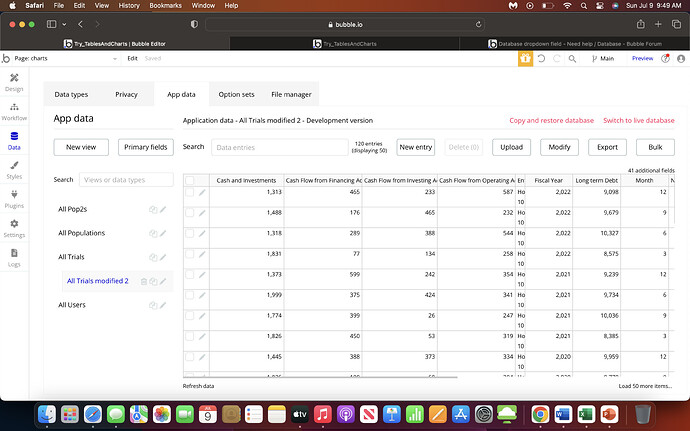Viewport: 690px width, 431px height.
Task: Switch to the Data types tab
Action: pyautogui.click(x=71, y=94)
